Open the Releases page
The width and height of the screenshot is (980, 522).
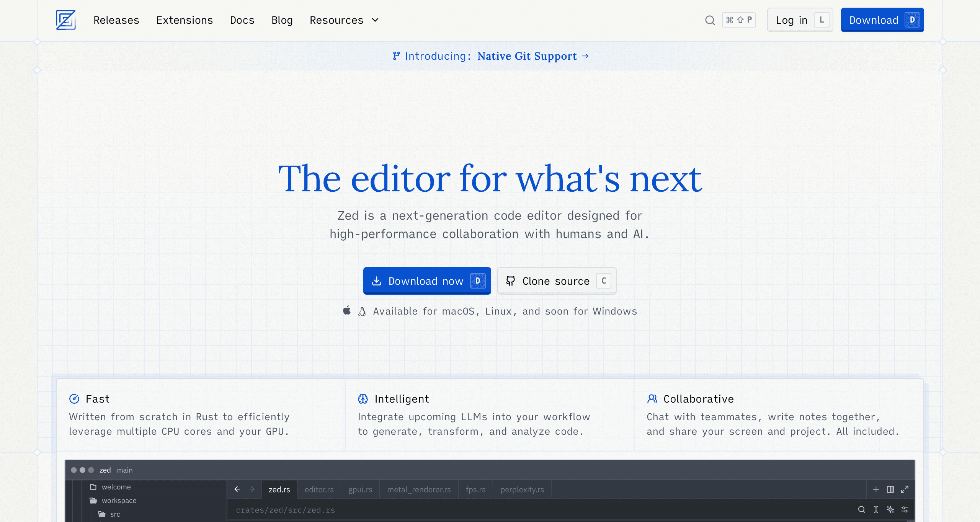pyautogui.click(x=116, y=20)
